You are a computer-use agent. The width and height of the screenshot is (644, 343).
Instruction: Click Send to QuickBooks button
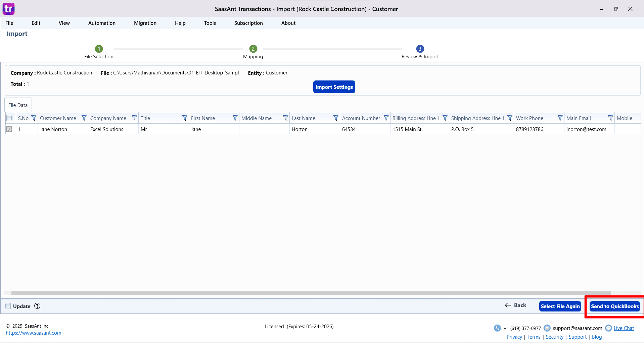(x=615, y=306)
